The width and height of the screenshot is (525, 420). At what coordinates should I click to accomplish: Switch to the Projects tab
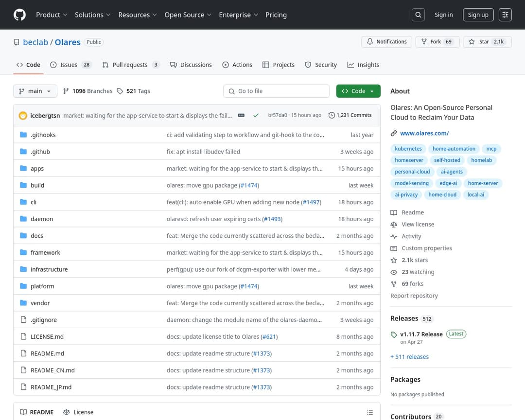click(279, 65)
